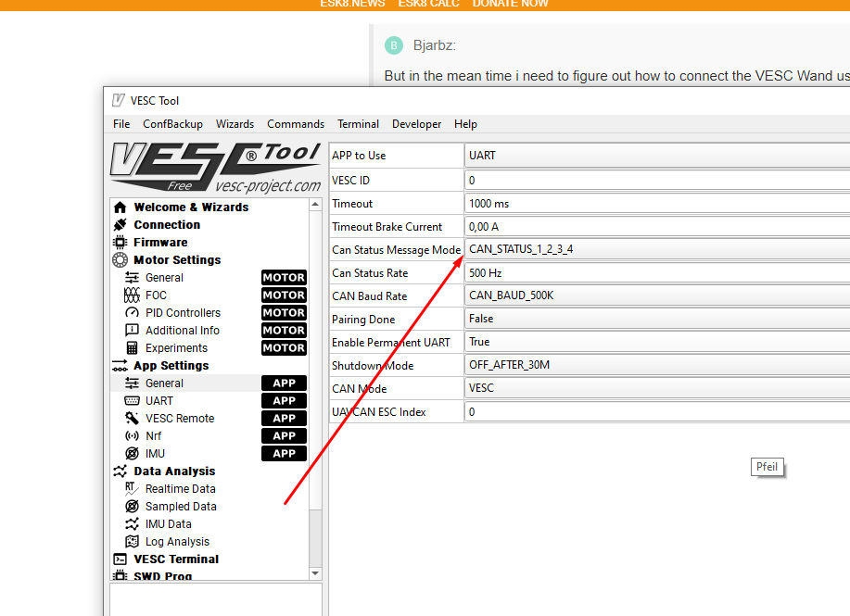Open the Wizards menu
This screenshot has height=616, width=850.
235,123
